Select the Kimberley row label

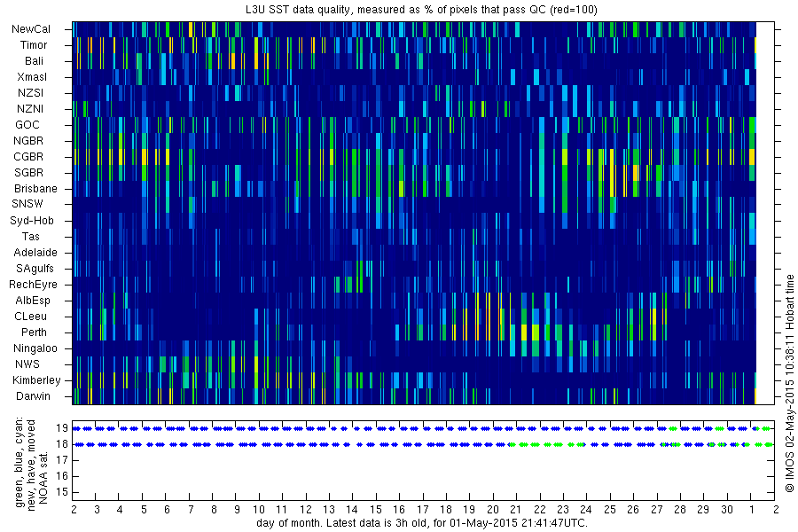point(36,379)
